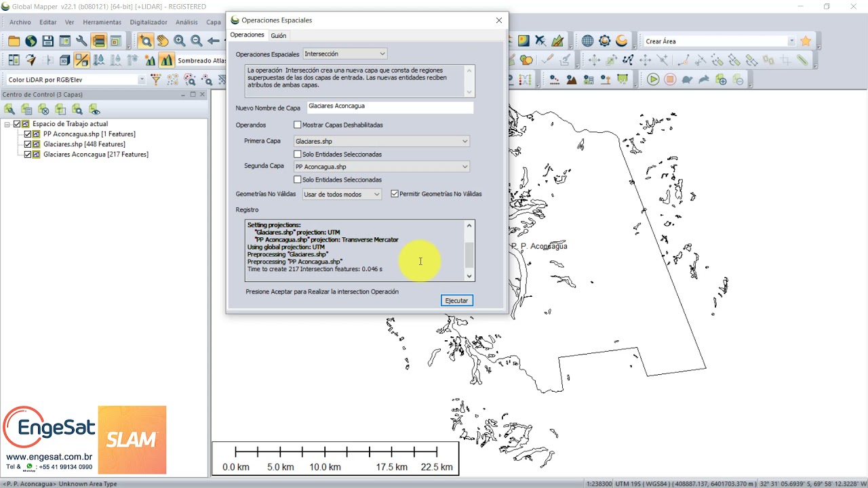The image size is (868, 488).
Task: Open the Segunda Capa dropdown
Action: [382, 167]
